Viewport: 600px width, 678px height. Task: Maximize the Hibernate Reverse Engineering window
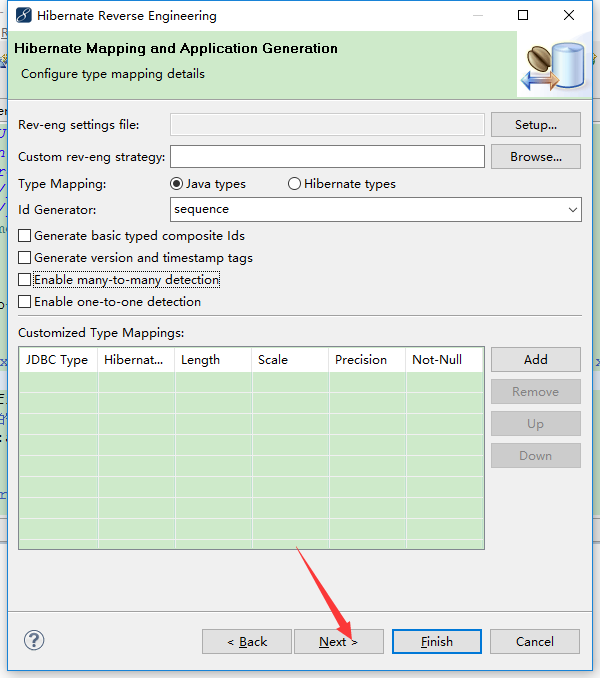(x=523, y=15)
